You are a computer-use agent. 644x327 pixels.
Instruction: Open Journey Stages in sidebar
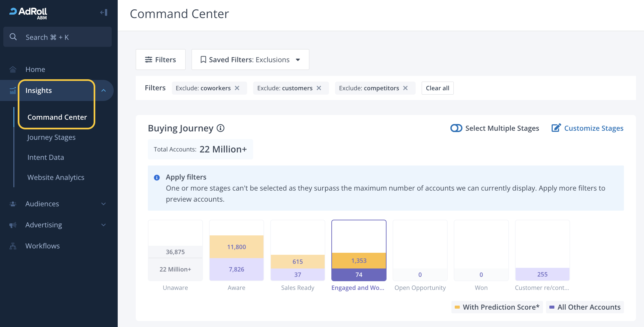point(51,137)
